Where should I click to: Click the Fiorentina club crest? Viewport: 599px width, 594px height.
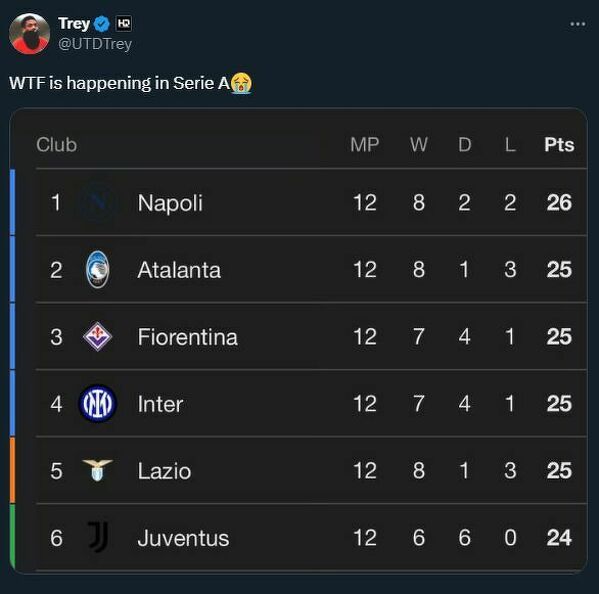[97, 337]
